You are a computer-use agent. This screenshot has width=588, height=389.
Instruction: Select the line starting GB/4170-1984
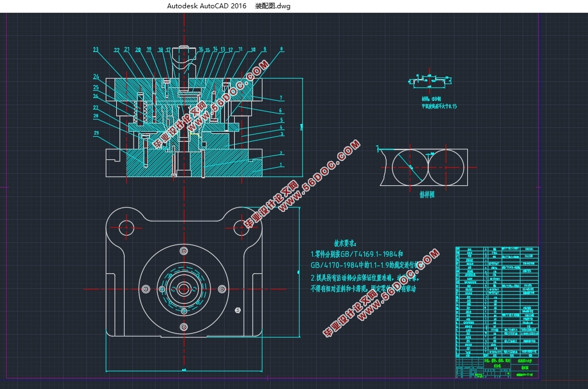point(364,265)
